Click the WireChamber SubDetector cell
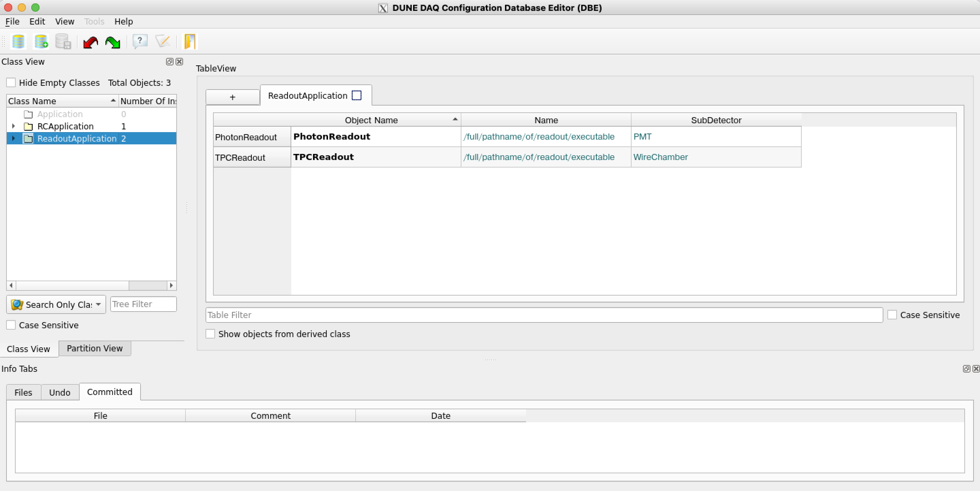Viewport: 980px width, 491px height. [716, 157]
